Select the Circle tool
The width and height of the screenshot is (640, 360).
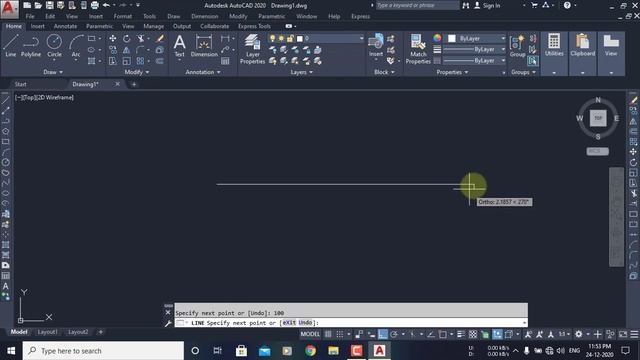coord(54,46)
